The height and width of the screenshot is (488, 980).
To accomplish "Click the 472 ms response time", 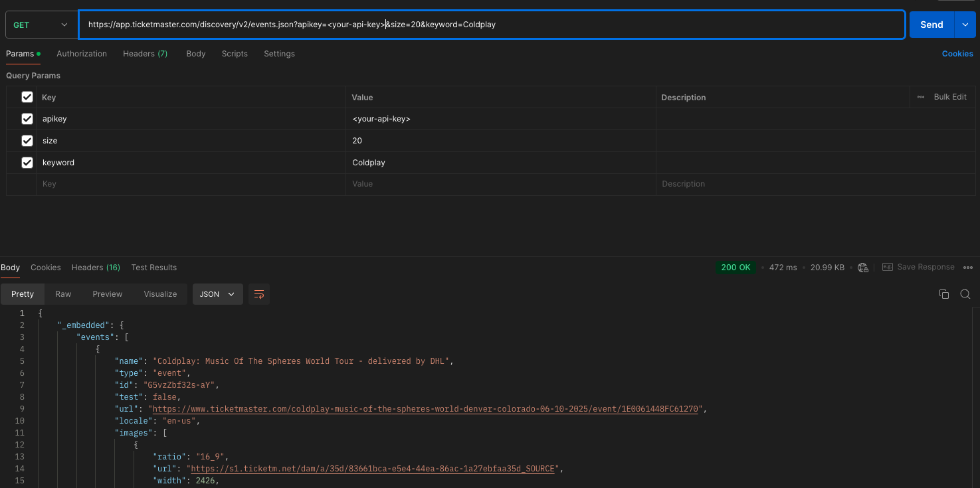I will 783,268.
